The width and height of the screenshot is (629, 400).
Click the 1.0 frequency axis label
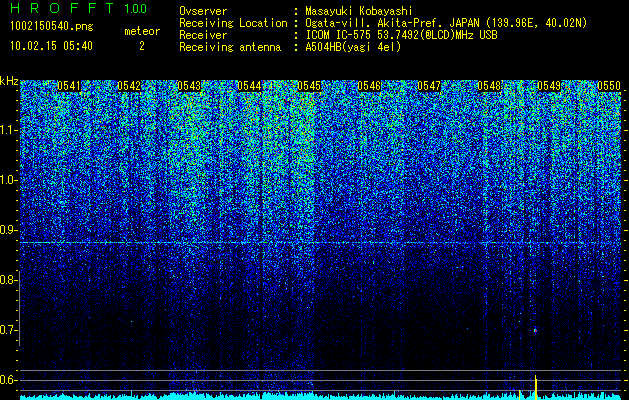7,181
